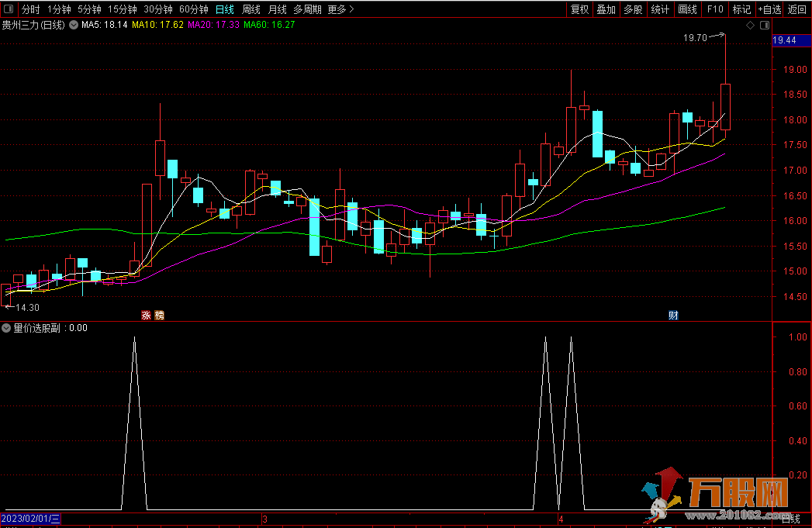Click the MA20: 17.33 value label
This screenshot has width=812, height=528.
click(214, 24)
